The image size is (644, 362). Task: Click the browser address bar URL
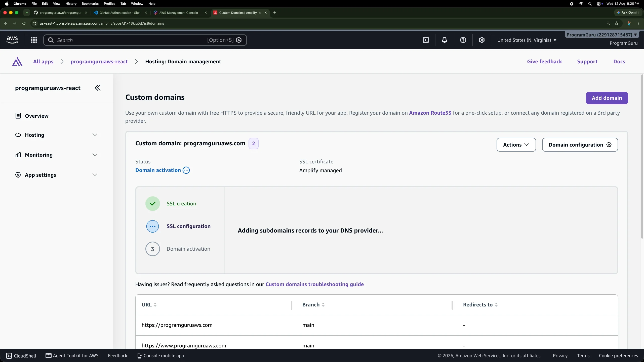[x=102, y=23]
